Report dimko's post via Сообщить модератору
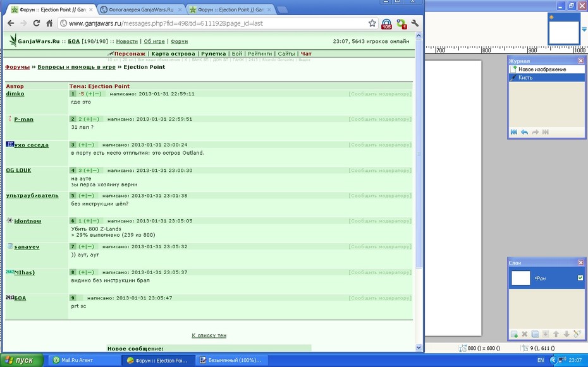 point(380,93)
